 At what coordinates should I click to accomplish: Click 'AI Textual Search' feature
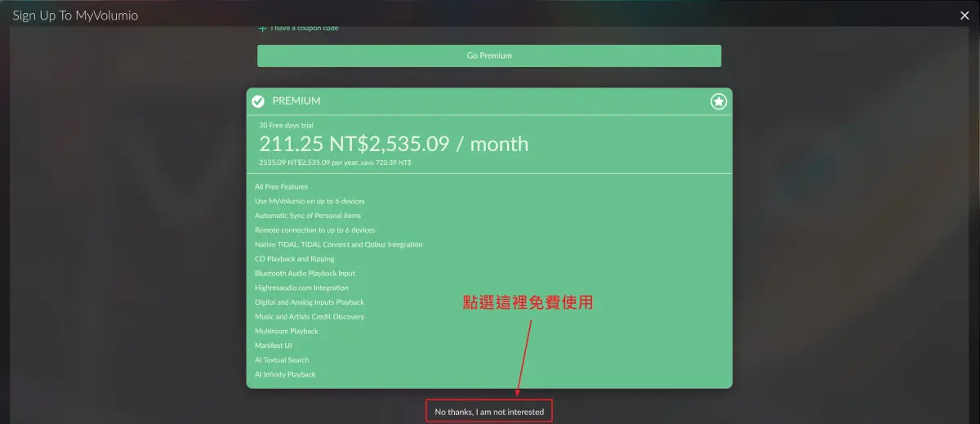[282, 360]
